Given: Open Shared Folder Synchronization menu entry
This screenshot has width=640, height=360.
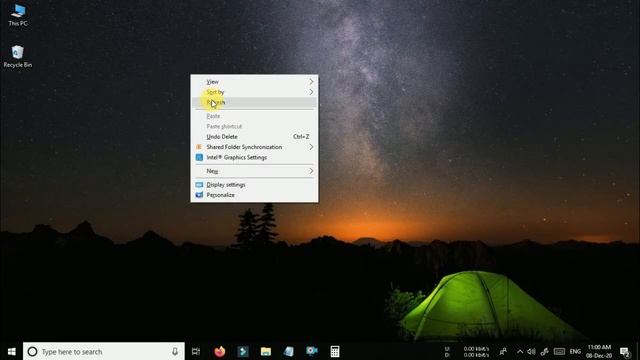Looking at the screenshot, I should (254, 147).
